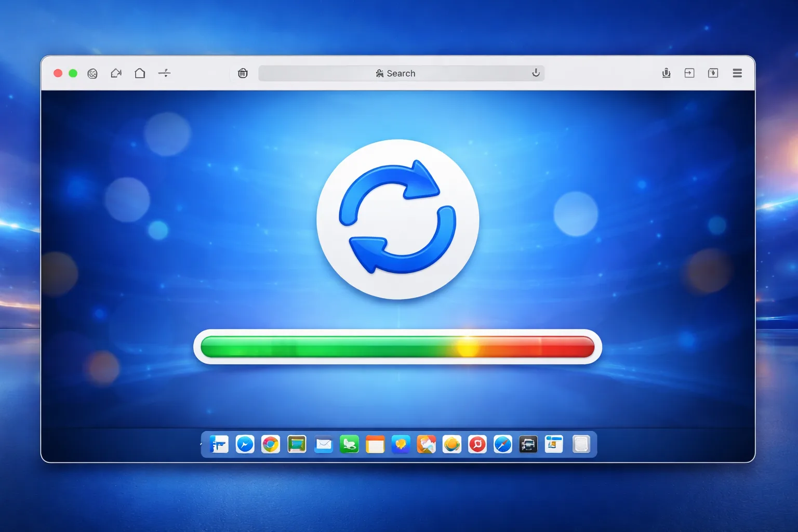Open the red magnifier app in dock
This screenshot has height=532, width=798.
coord(477,444)
